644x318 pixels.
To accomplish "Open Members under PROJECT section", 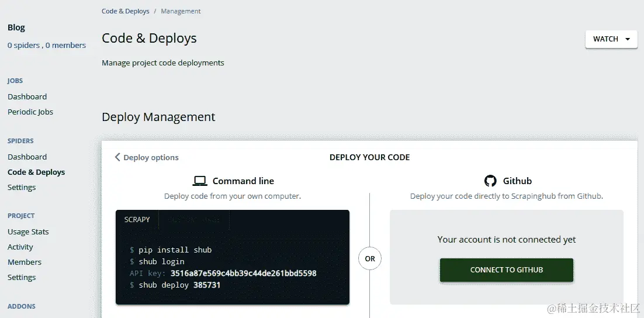I will (24, 262).
